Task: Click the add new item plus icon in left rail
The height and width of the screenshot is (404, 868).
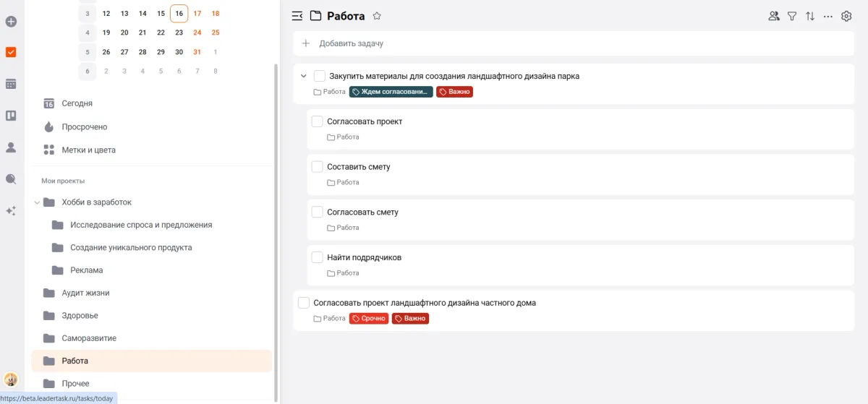Action: coord(11,22)
